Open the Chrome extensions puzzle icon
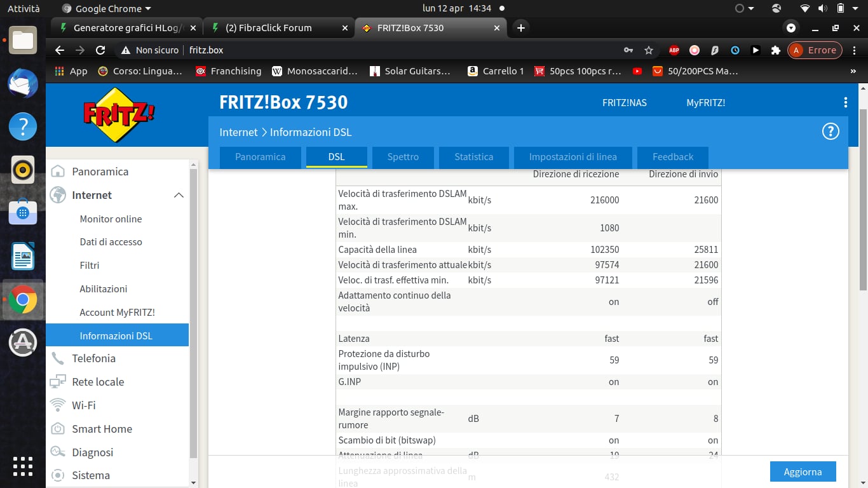The height and width of the screenshot is (488, 868). tap(775, 50)
